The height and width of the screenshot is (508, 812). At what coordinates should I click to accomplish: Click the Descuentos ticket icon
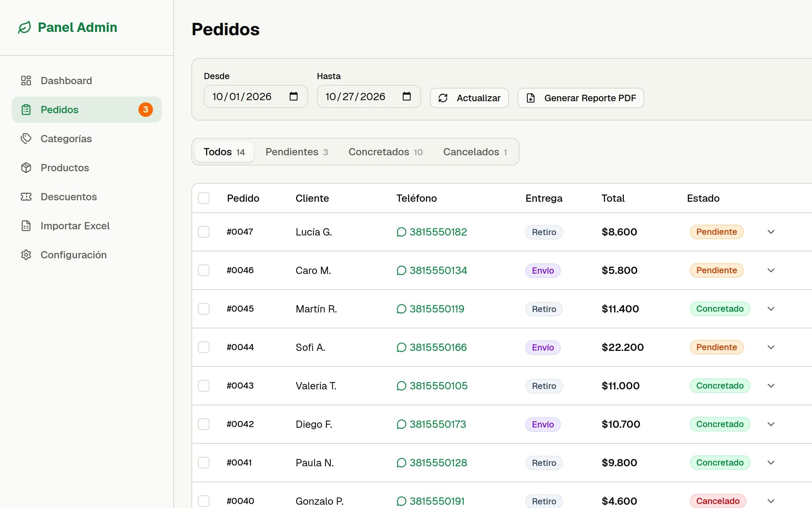coord(26,197)
